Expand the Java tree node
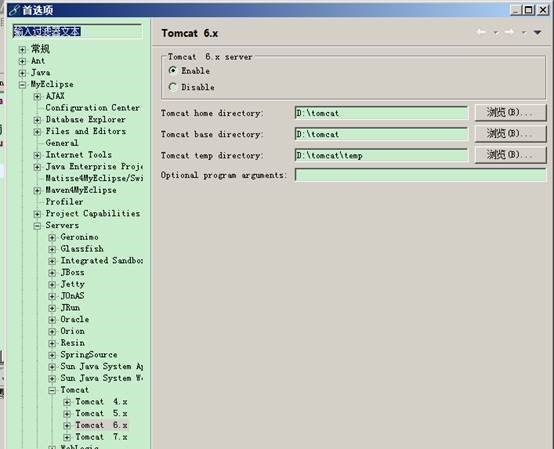This screenshot has height=449, width=554. 22,73
